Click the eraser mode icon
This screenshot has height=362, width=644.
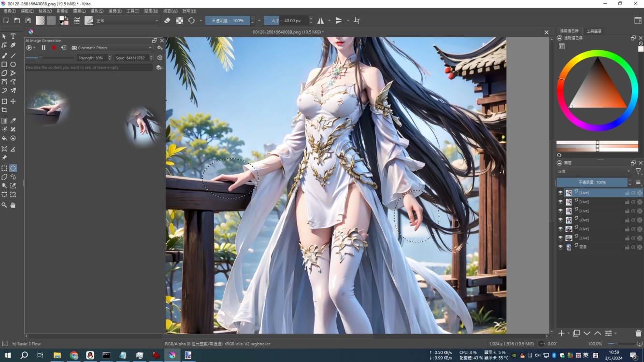167,21
